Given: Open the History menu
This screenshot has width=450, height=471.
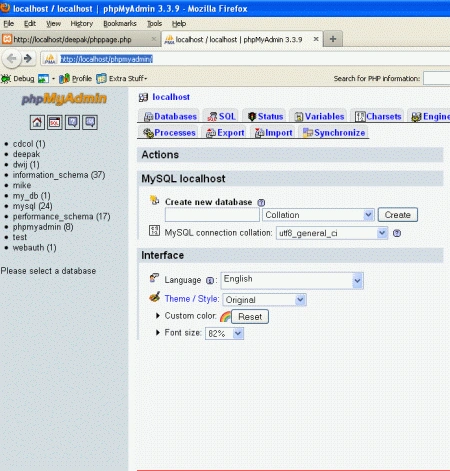Looking at the screenshot, I should 82,24.
